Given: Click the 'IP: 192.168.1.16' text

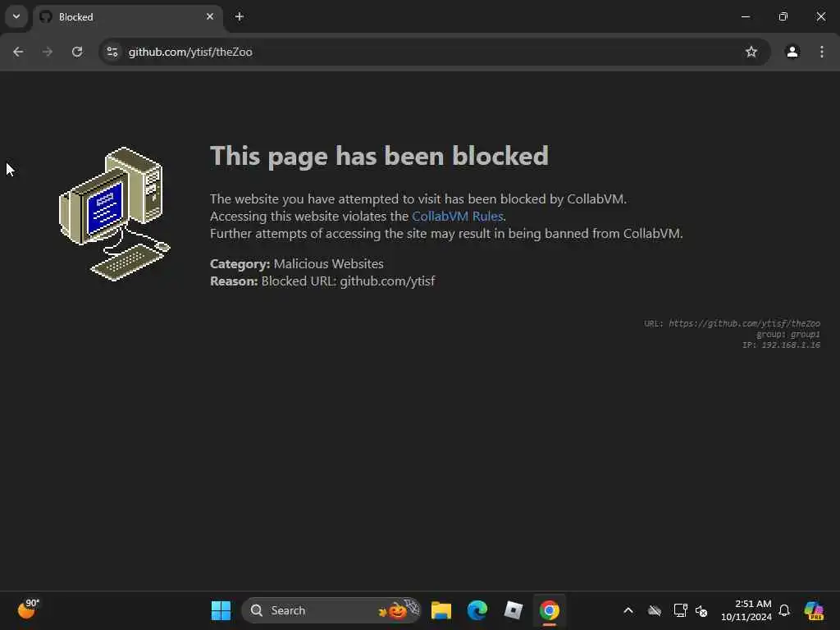Looking at the screenshot, I should click(x=781, y=345).
